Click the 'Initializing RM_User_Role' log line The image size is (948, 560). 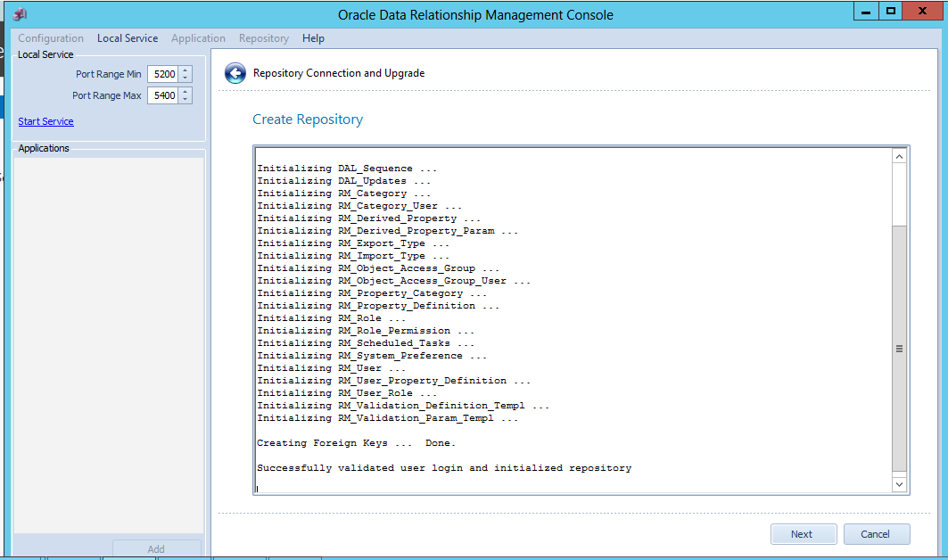point(347,393)
